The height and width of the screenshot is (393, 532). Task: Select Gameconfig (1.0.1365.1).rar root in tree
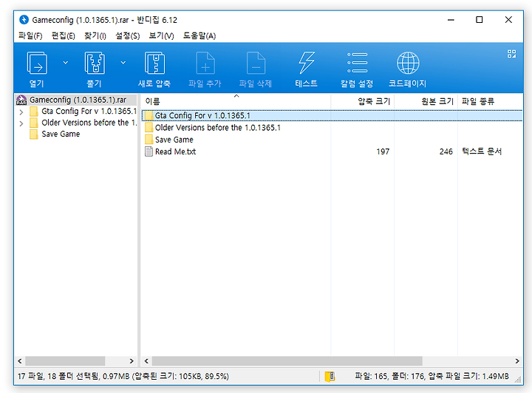[x=78, y=100]
